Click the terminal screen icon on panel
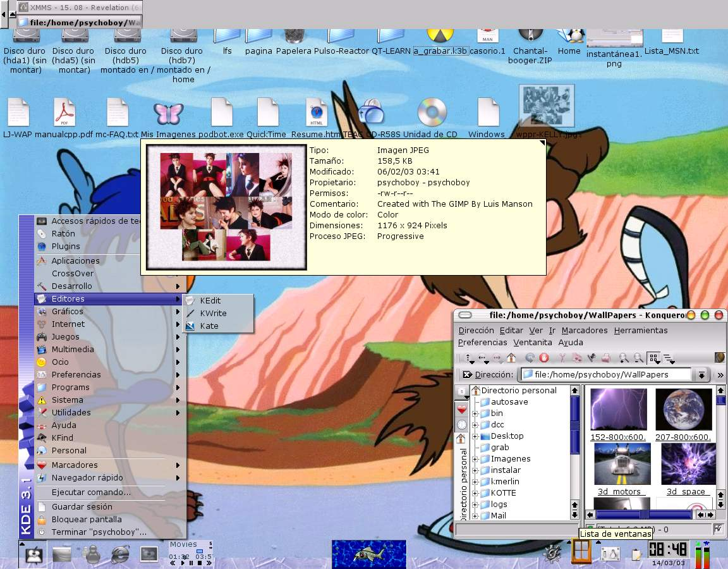This screenshot has height=569, width=728. (x=149, y=554)
